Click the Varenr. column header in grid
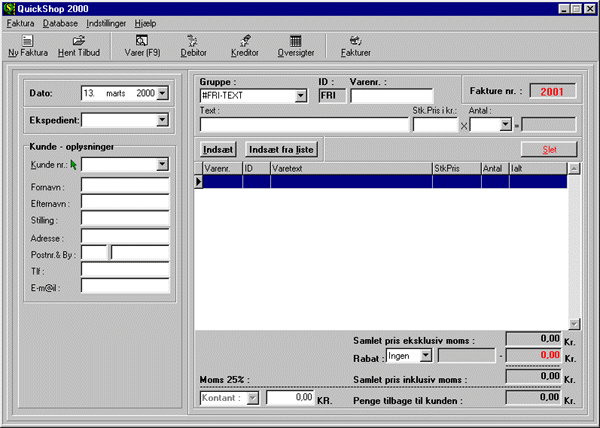The width and height of the screenshot is (600, 428). [x=223, y=169]
